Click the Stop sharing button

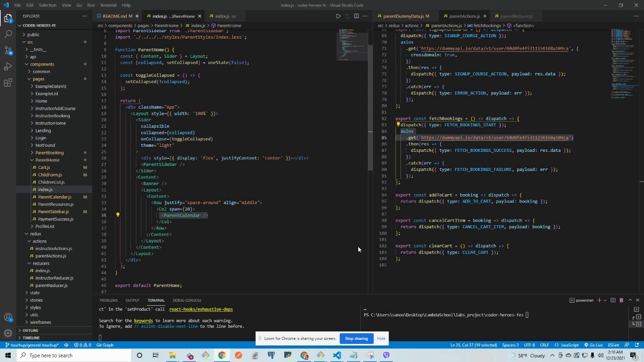tap(356, 338)
